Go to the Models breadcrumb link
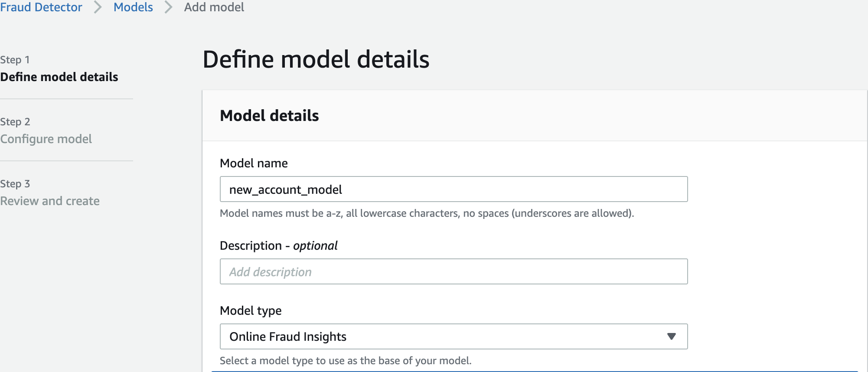The height and width of the screenshot is (372, 868). click(x=133, y=7)
